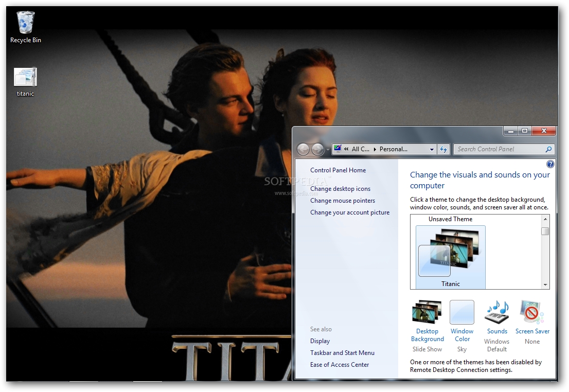Click the All C... breadcrumb segment
Viewport: 569px width, 392px height.
tap(360, 149)
